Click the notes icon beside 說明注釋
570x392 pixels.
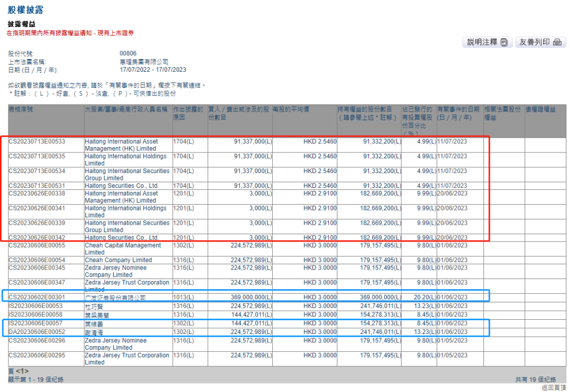coord(504,43)
